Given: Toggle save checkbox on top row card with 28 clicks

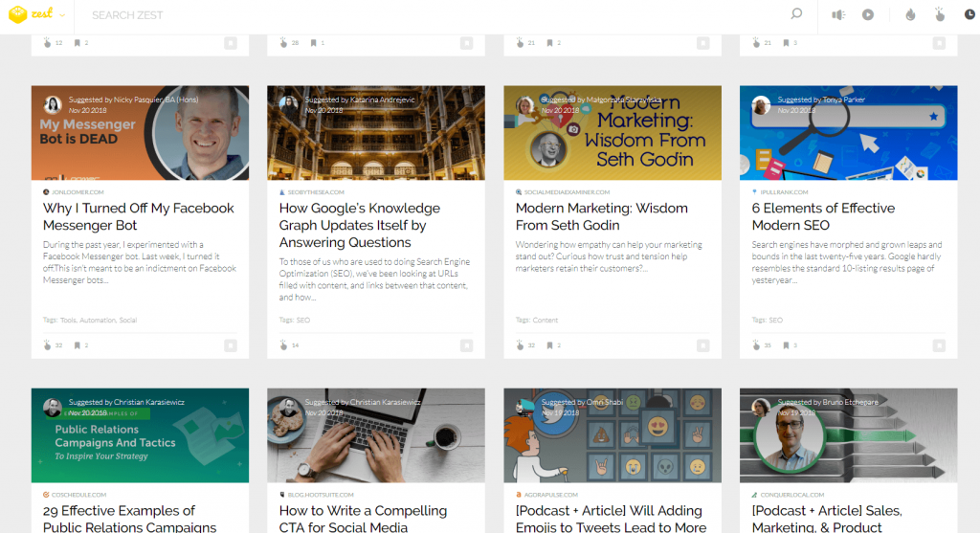Looking at the screenshot, I should tap(466, 43).
